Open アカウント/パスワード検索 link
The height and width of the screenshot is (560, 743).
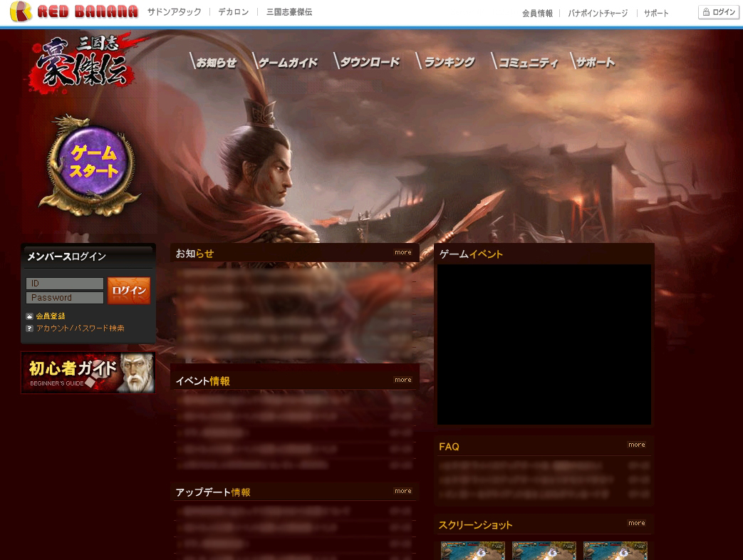coord(80,328)
